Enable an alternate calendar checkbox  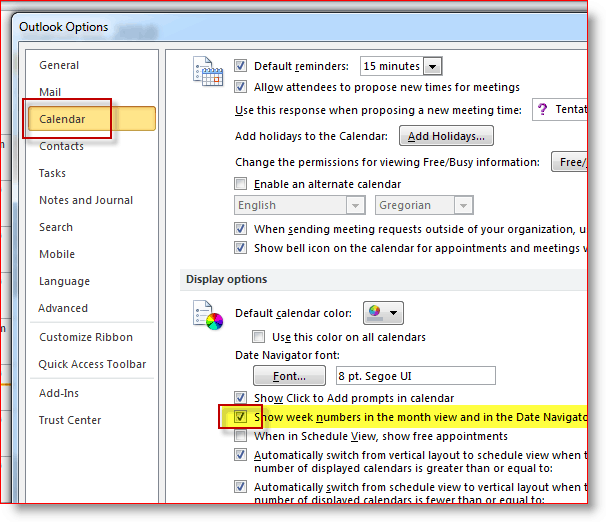pyautogui.click(x=240, y=184)
